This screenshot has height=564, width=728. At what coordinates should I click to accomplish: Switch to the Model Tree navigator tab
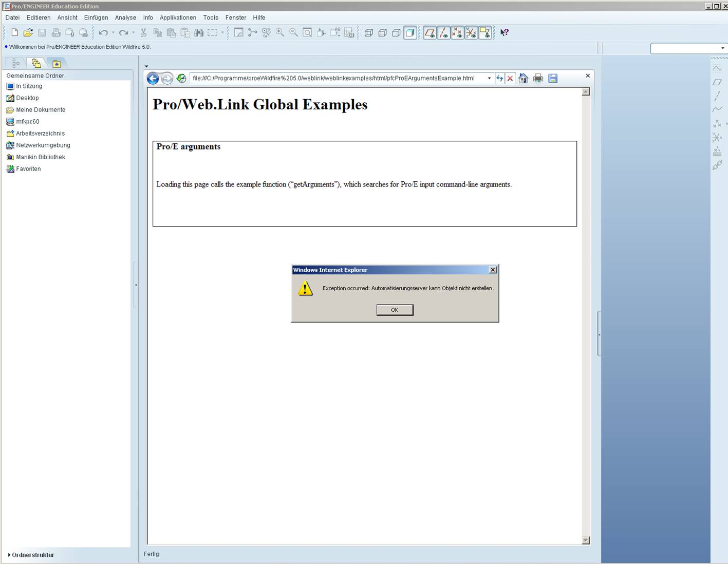click(x=15, y=63)
